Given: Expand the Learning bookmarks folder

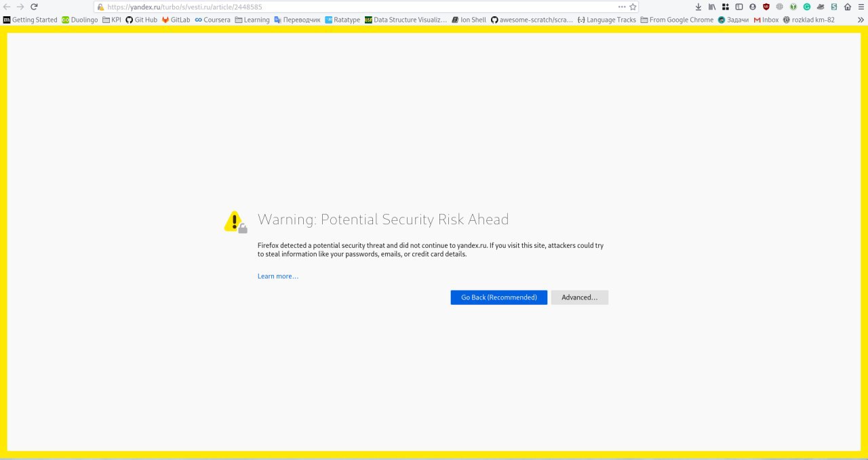Looking at the screenshot, I should (252, 20).
